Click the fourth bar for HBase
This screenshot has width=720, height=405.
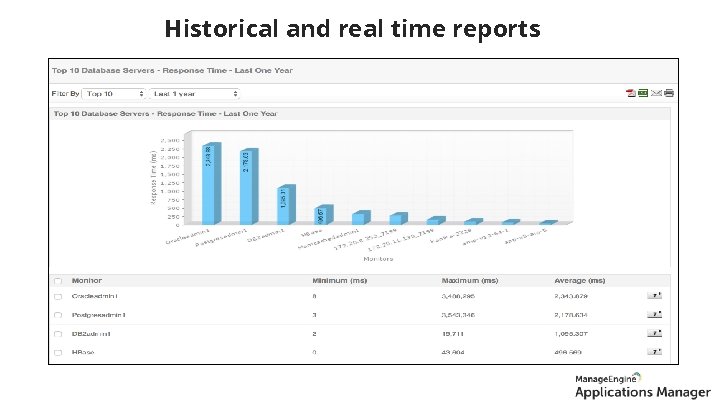click(x=322, y=215)
